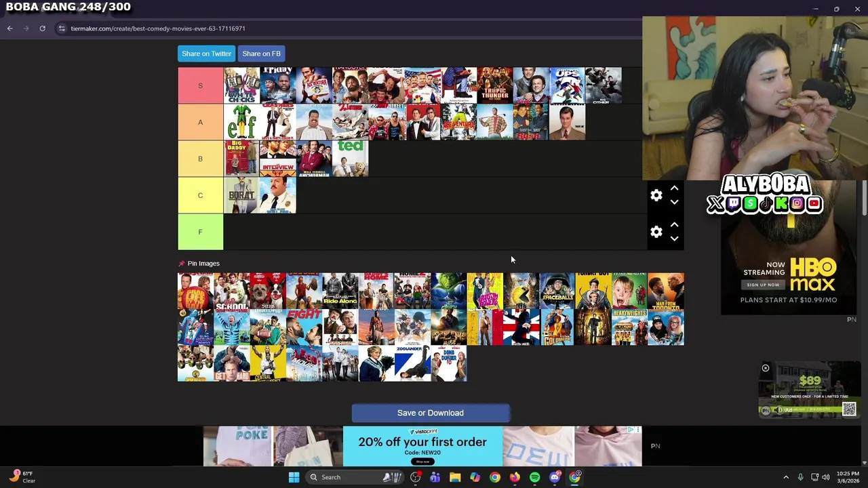
Task: Select the C tier label
Action: click(200, 195)
